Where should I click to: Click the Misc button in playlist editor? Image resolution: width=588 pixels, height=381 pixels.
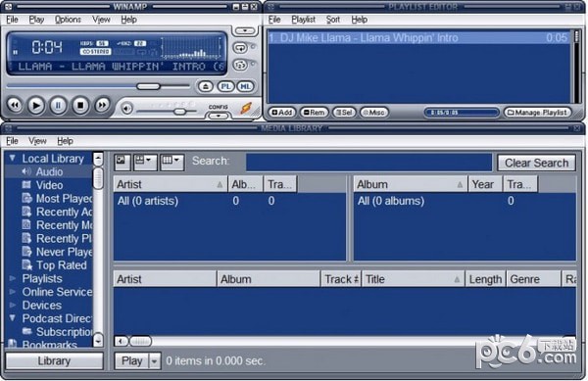pos(374,113)
